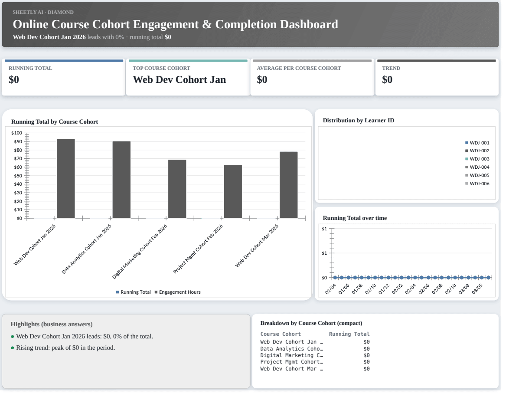The image size is (532, 400).
Task: Click the Rising trend highlight bullet
Action: coord(63,348)
